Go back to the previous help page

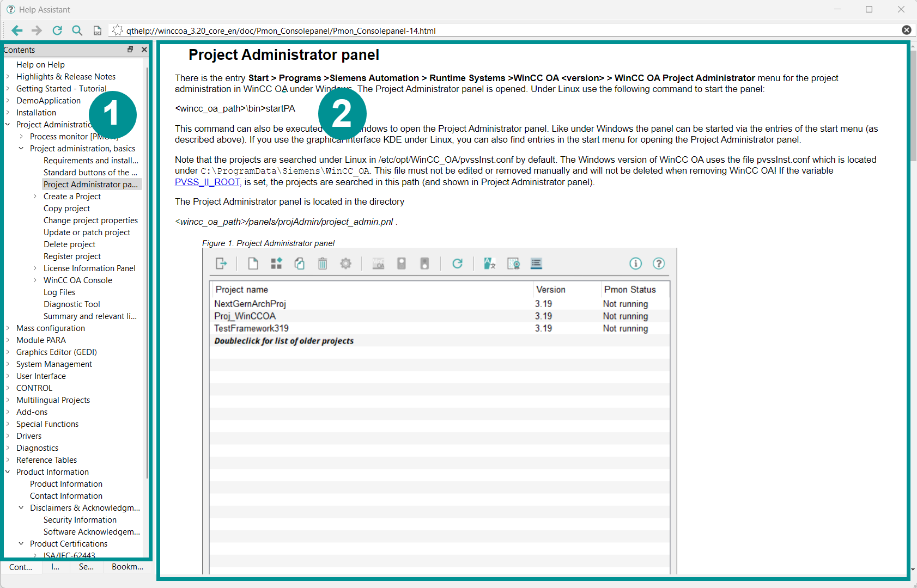(x=17, y=30)
